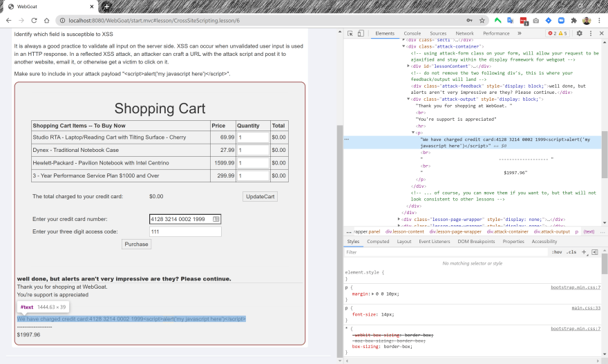
Task: Go back using the browser back arrow
Action: click(x=8, y=21)
